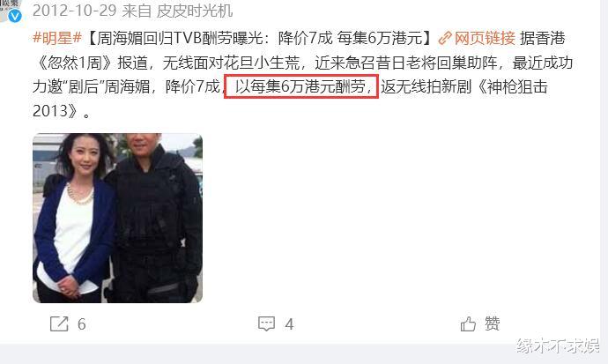Click the 皮皮时光机 source link

coord(195,11)
